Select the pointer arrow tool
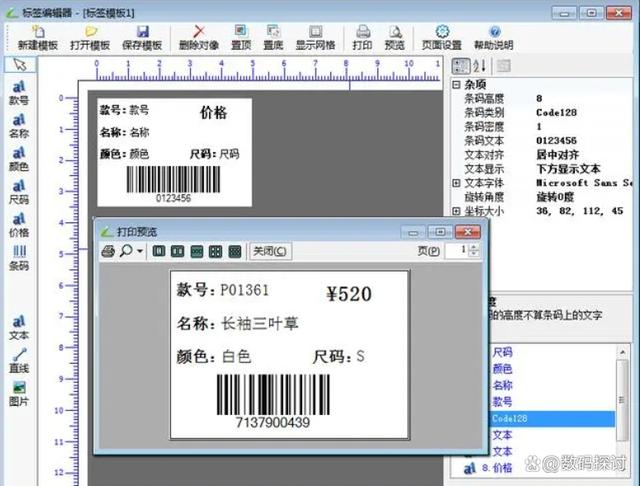640x486 pixels. coord(20,64)
